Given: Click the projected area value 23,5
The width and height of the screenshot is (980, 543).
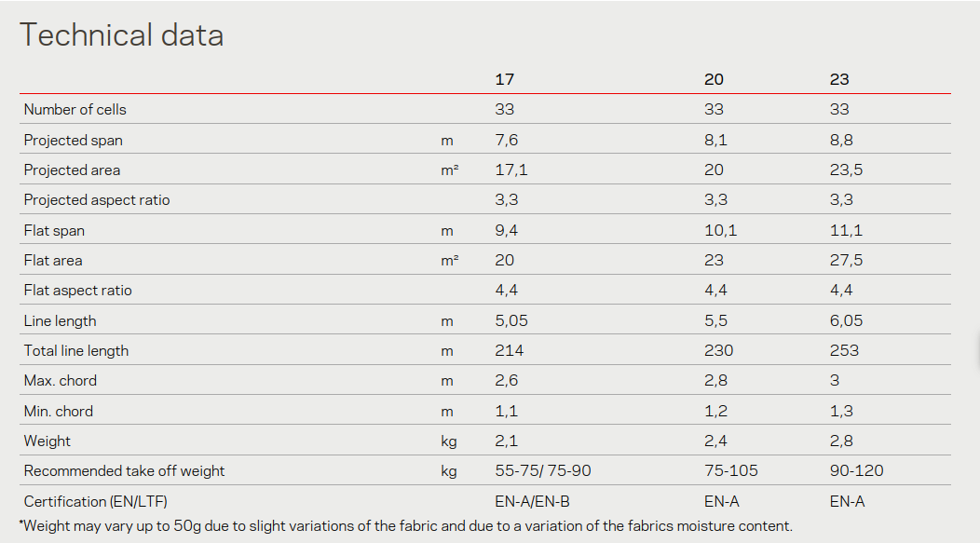Looking at the screenshot, I should pos(847,170).
